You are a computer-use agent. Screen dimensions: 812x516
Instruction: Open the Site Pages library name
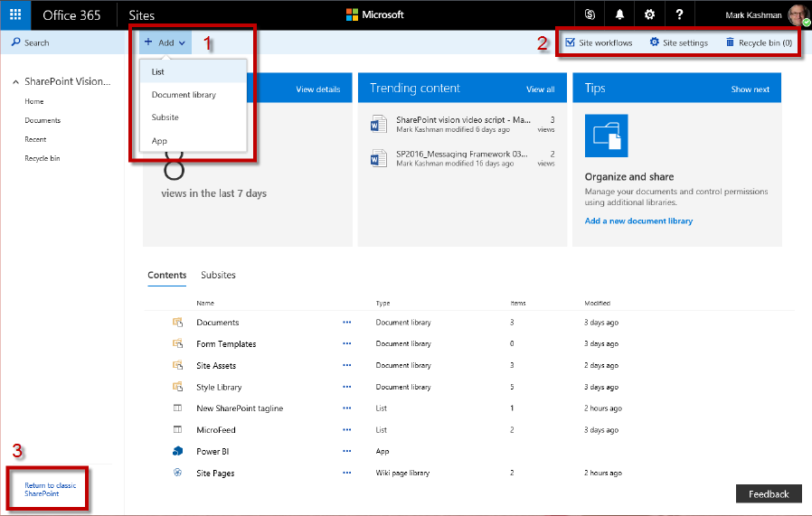(215, 473)
